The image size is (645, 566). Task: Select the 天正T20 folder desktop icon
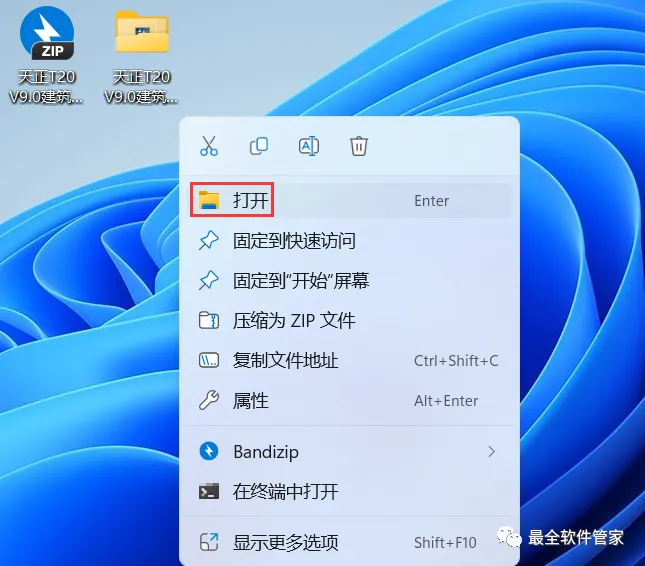pyautogui.click(x=142, y=56)
